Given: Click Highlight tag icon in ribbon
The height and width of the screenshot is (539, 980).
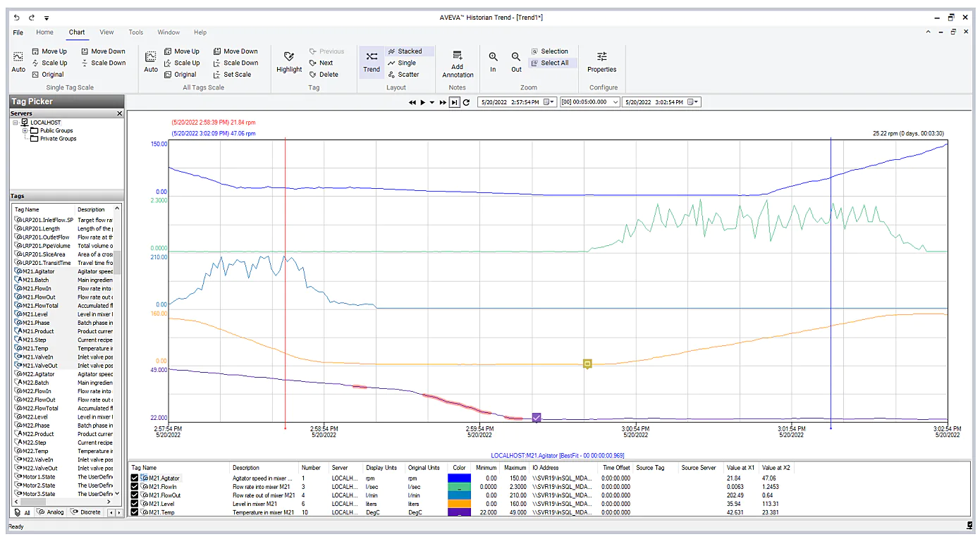Looking at the screenshot, I should point(289,56).
